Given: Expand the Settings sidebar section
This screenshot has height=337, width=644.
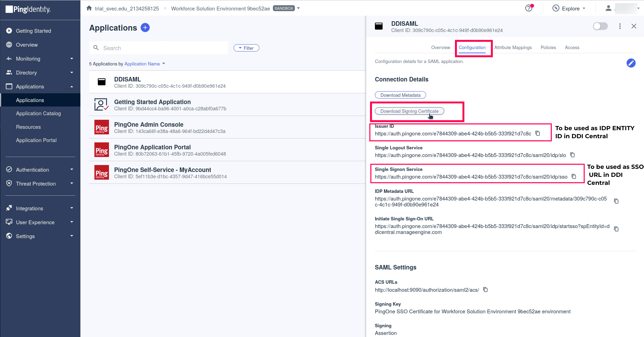Looking at the screenshot, I should click(72, 236).
